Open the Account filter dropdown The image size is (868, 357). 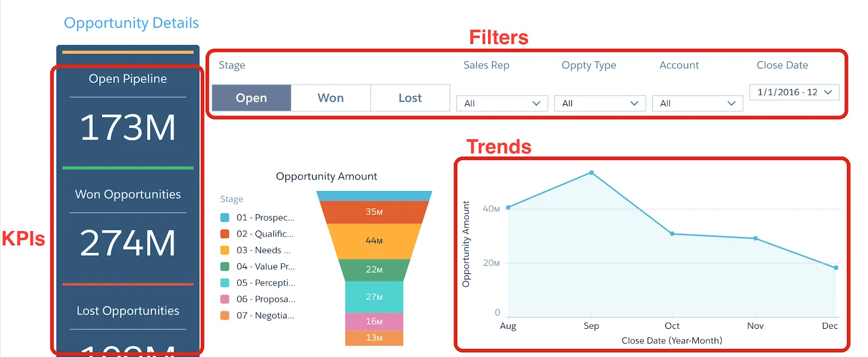click(697, 103)
